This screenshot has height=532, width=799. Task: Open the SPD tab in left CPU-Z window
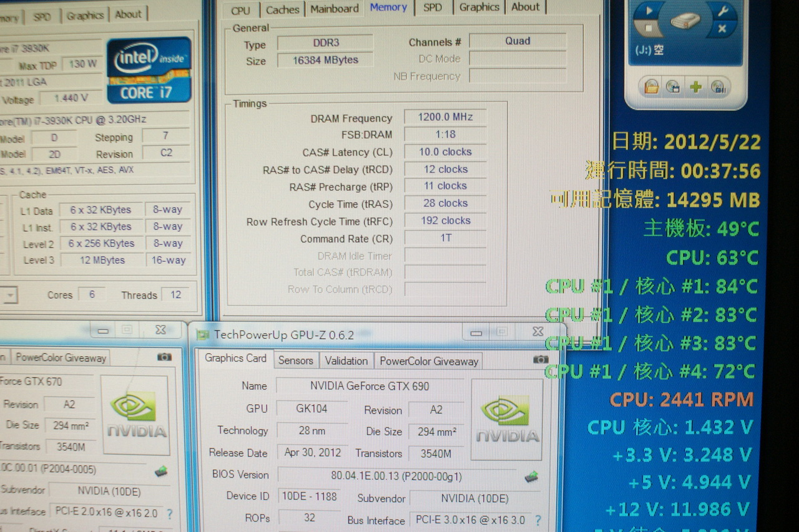[x=42, y=16]
